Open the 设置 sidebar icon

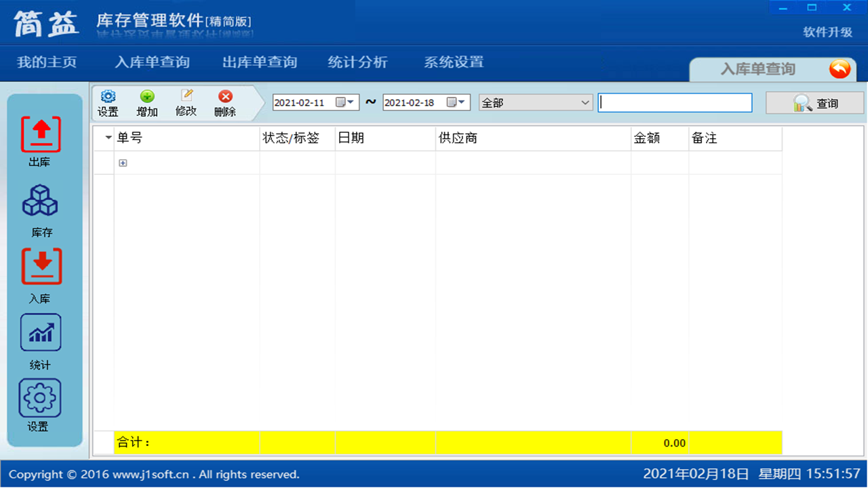coord(41,398)
